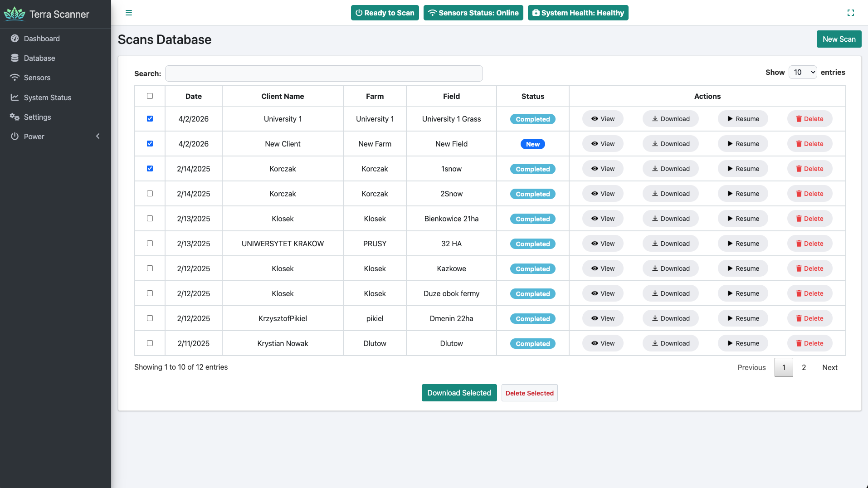The image size is (868, 488).
Task: Go to page 2 of results
Action: point(804,367)
